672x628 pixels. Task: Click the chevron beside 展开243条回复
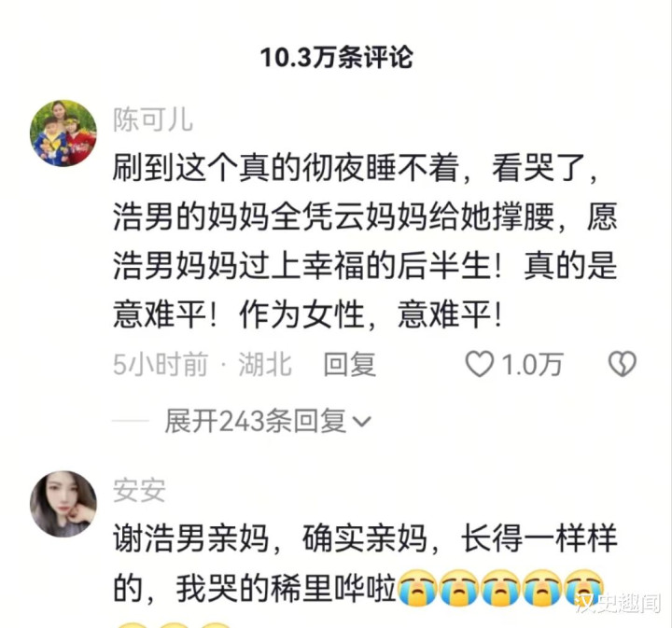click(361, 423)
